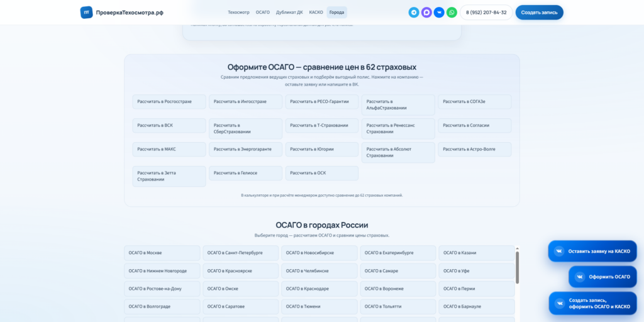
Task: Open ОСАГО в Москве
Action: 162,253
